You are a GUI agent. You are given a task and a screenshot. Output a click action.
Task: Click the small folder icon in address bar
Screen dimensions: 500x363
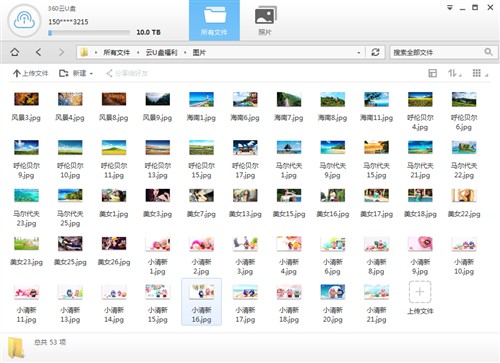point(84,52)
